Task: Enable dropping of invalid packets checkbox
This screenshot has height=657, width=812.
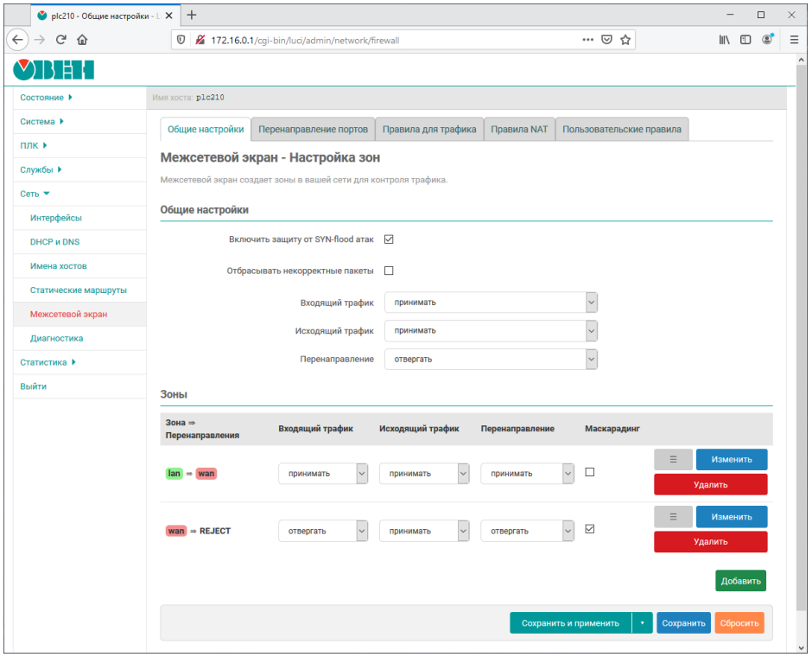Action: pos(389,271)
